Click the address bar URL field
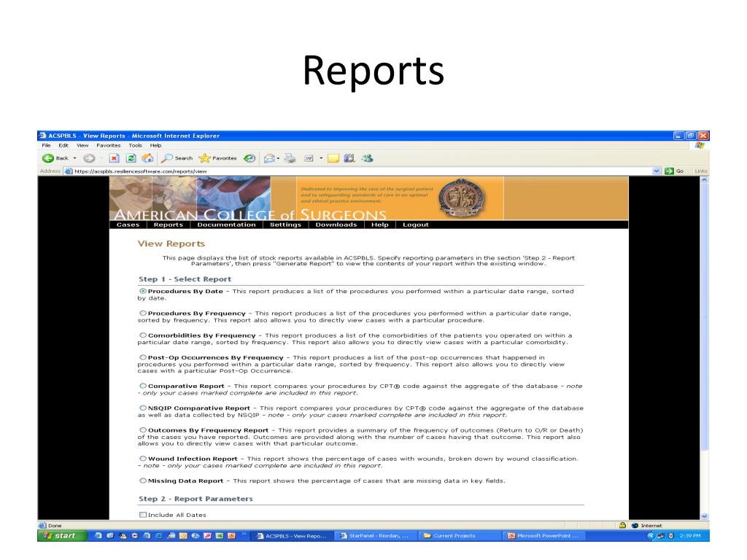This screenshot has width=747, height=560. click(x=362, y=171)
